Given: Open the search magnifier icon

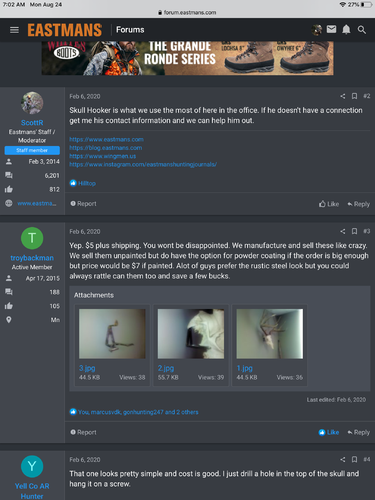Looking at the screenshot, I should [x=362, y=30].
